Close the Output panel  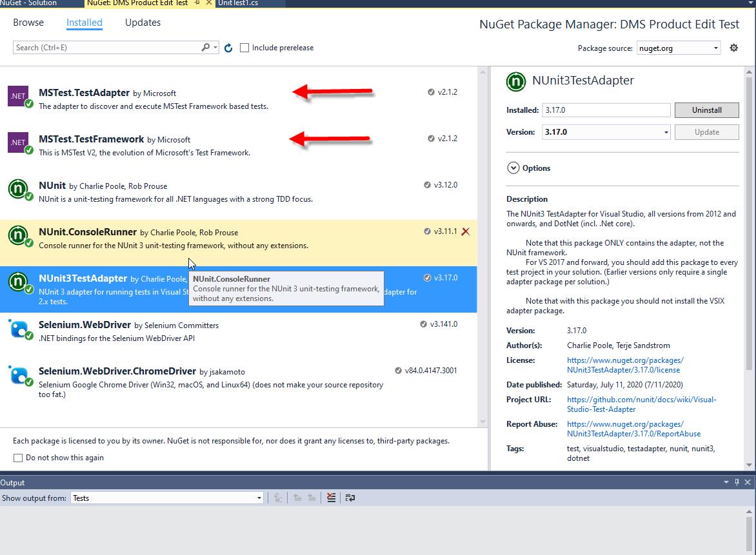(748, 482)
